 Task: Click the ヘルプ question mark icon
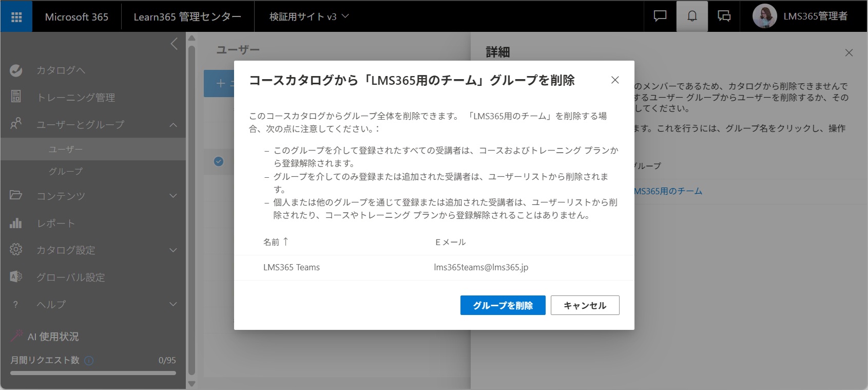tap(15, 304)
